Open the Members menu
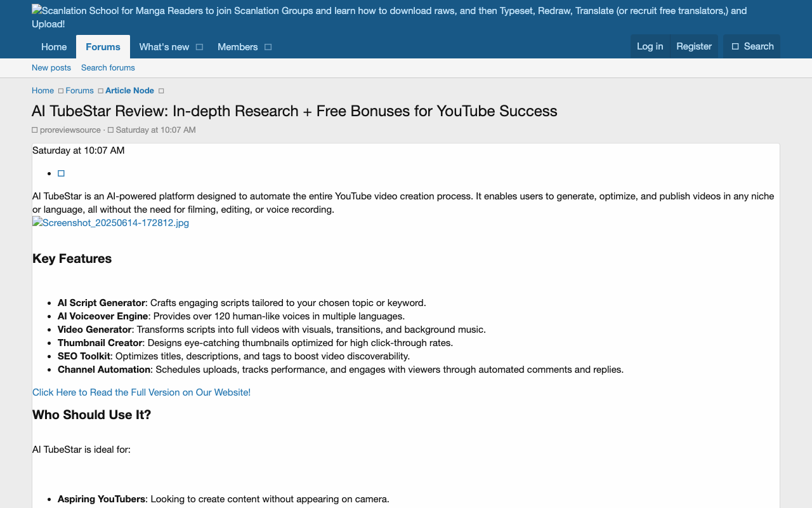Image resolution: width=812 pixels, height=508 pixels. [x=238, y=46]
